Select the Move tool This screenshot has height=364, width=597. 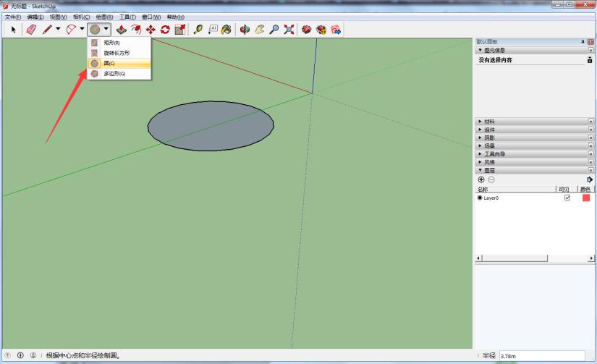point(151,30)
